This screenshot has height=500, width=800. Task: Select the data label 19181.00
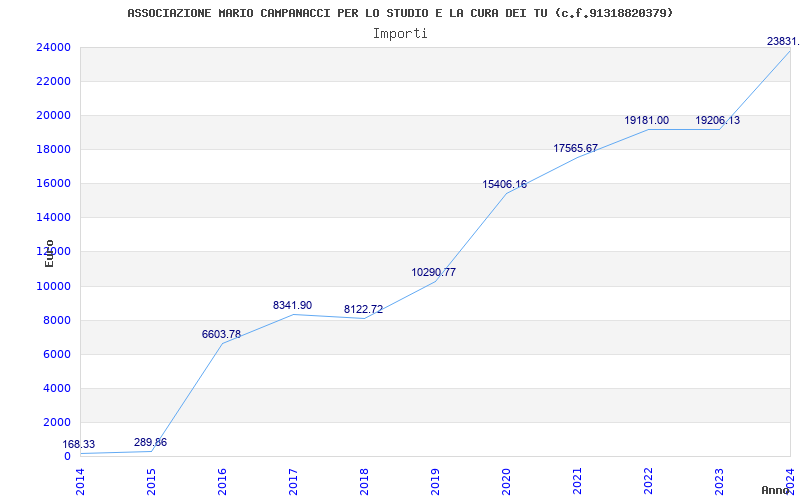coord(646,120)
